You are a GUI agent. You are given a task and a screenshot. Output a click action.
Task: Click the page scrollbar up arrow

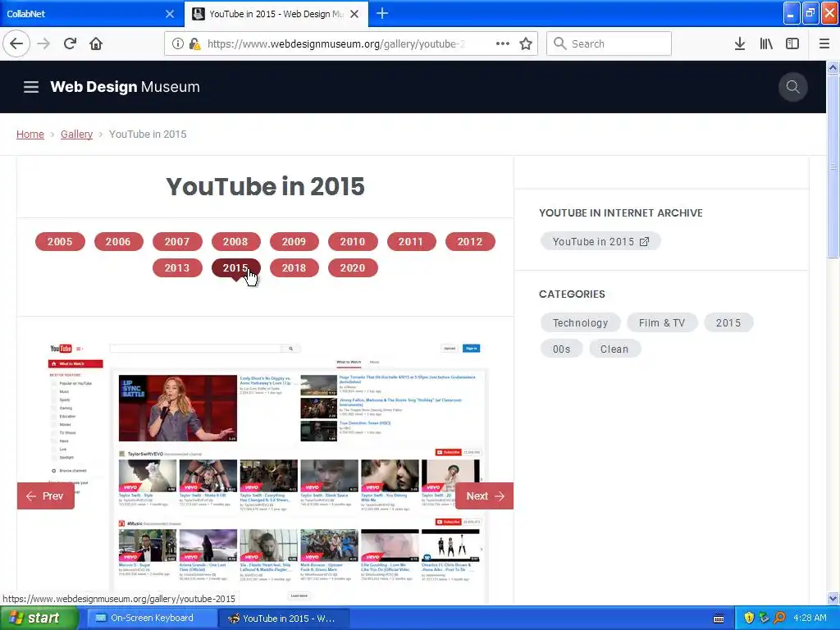click(833, 67)
